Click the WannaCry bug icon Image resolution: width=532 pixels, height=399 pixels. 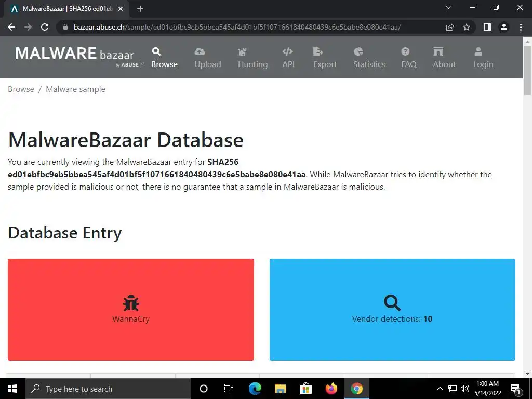click(131, 303)
